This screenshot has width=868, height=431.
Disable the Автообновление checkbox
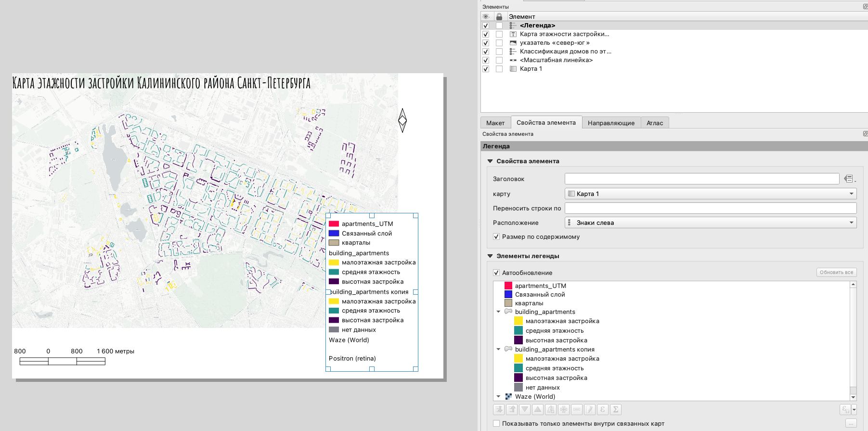click(496, 273)
